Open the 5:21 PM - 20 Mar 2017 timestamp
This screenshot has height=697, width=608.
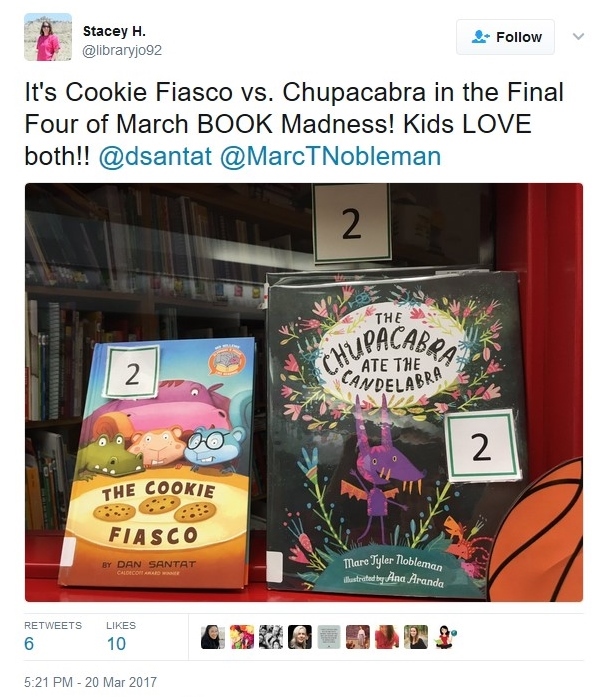90,682
